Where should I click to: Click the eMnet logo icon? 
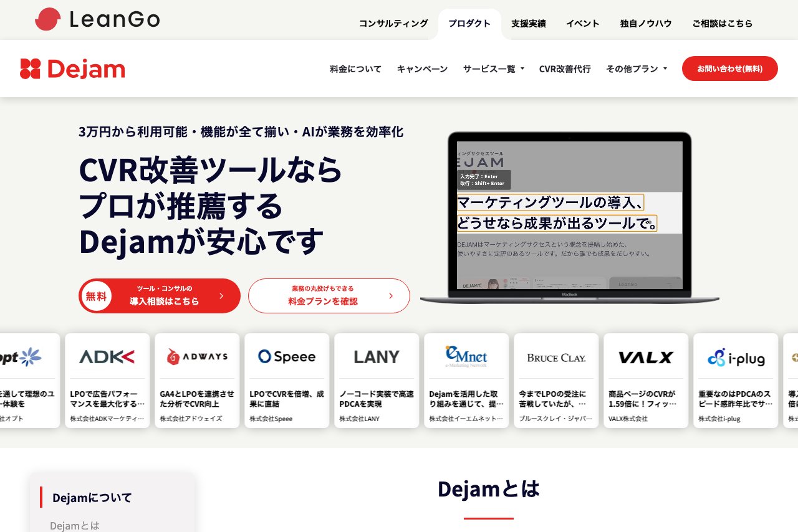pyautogui.click(x=466, y=356)
